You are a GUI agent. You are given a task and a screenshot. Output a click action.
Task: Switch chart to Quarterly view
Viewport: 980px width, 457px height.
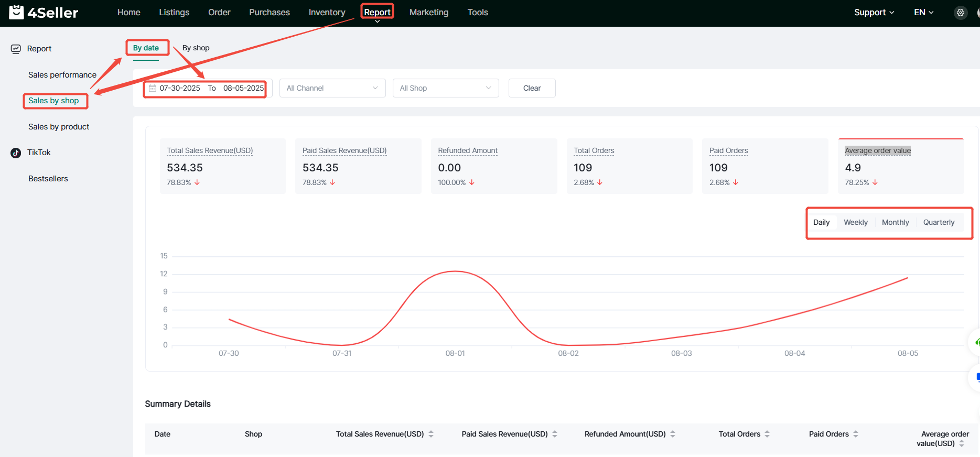coord(939,222)
